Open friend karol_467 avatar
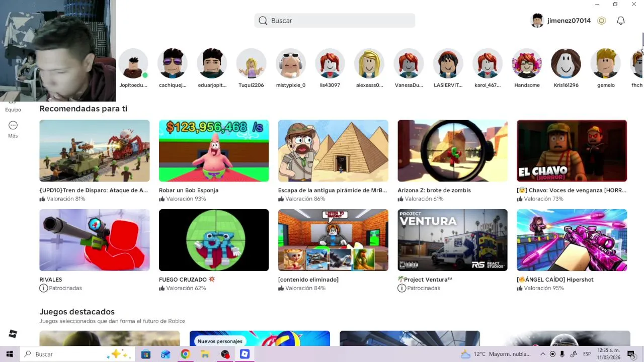The width and height of the screenshot is (644, 362). [x=487, y=63]
